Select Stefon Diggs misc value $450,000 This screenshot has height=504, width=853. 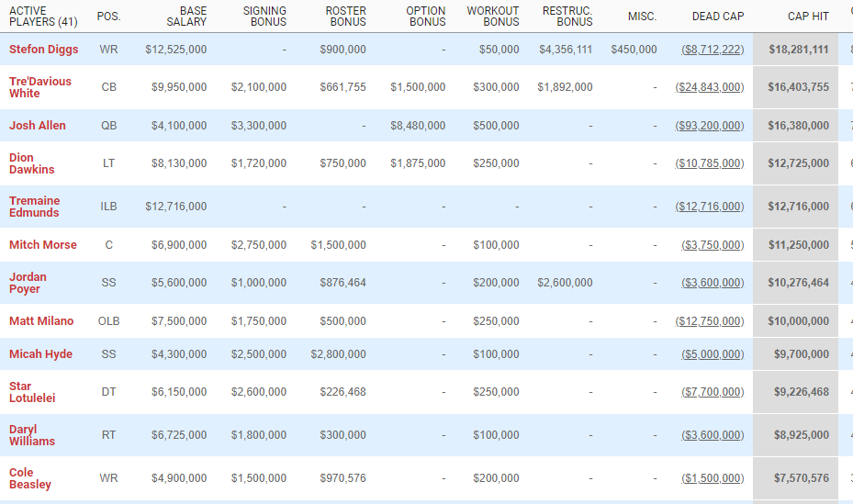tap(634, 50)
